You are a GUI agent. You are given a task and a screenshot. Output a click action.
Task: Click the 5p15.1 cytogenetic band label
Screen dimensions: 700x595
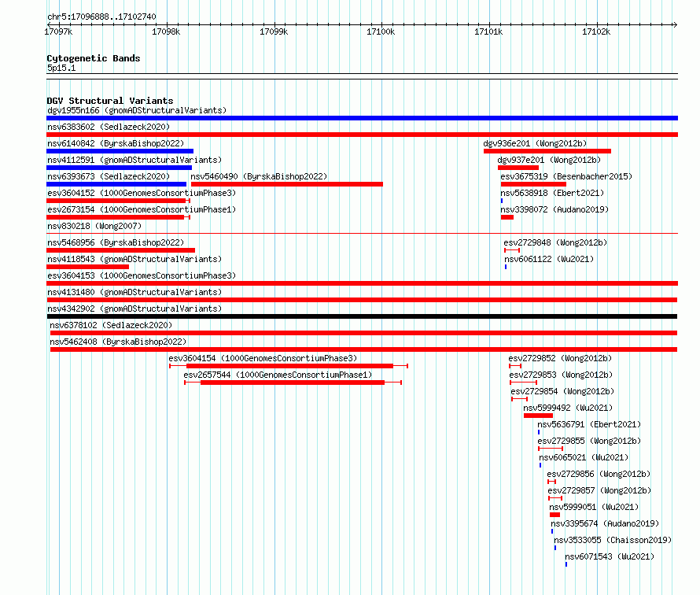point(61,68)
